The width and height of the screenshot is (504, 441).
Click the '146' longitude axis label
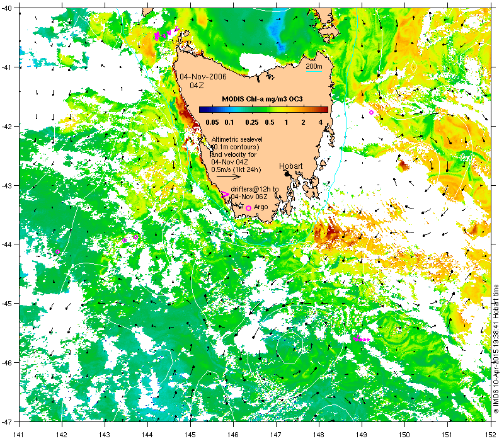pos(233,435)
